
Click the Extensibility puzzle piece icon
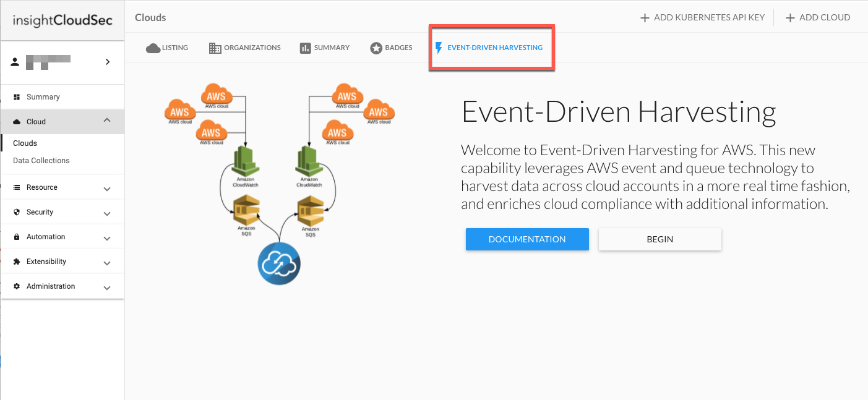17,262
